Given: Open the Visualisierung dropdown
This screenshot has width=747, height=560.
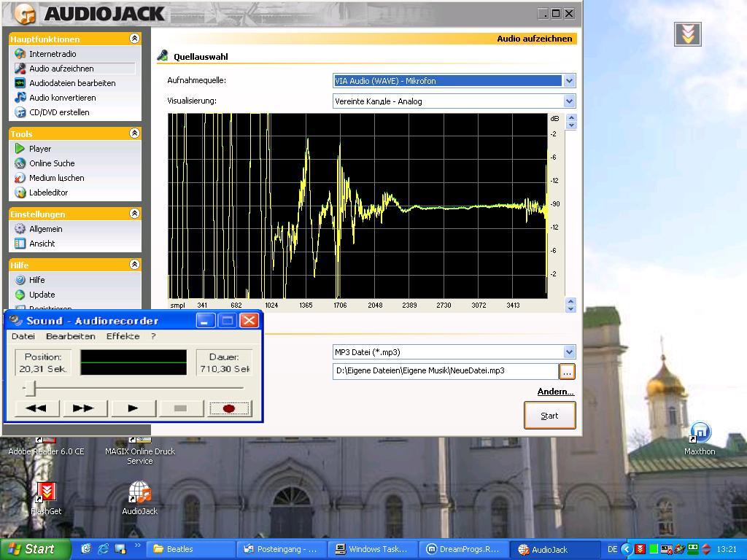Looking at the screenshot, I should tap(569, 101).
